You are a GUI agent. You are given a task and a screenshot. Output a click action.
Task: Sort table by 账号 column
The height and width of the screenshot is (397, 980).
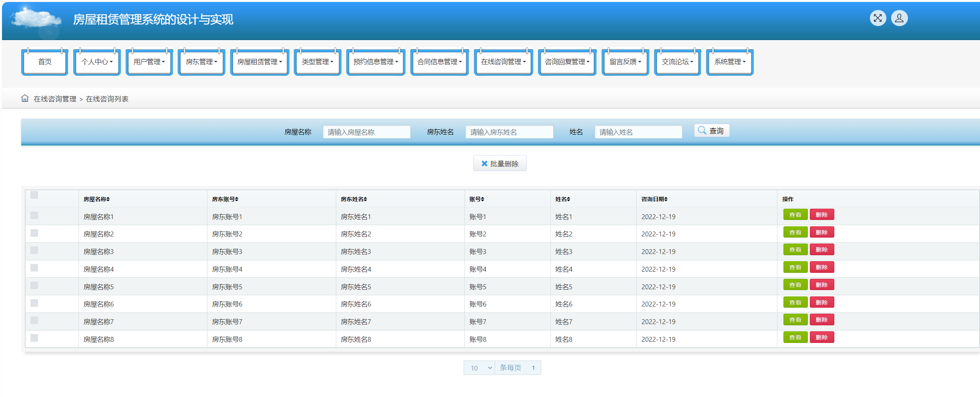click(477, 199)
